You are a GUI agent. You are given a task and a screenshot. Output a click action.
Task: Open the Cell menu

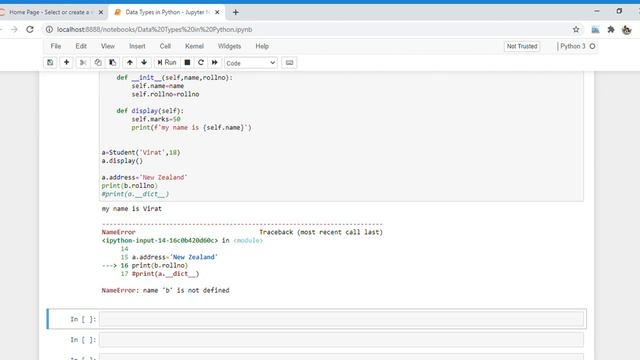(165, 46)
